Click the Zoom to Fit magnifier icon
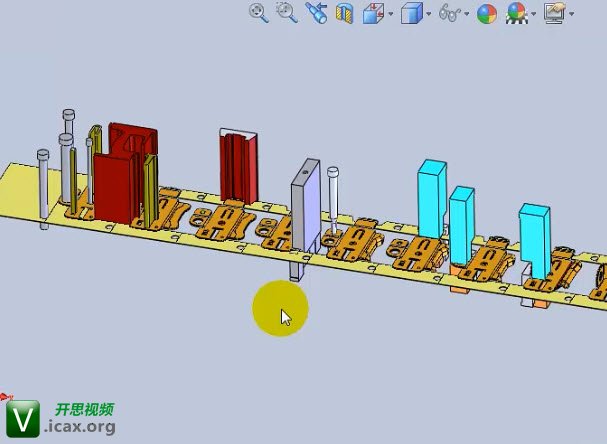607x444 pixels. 259,13
